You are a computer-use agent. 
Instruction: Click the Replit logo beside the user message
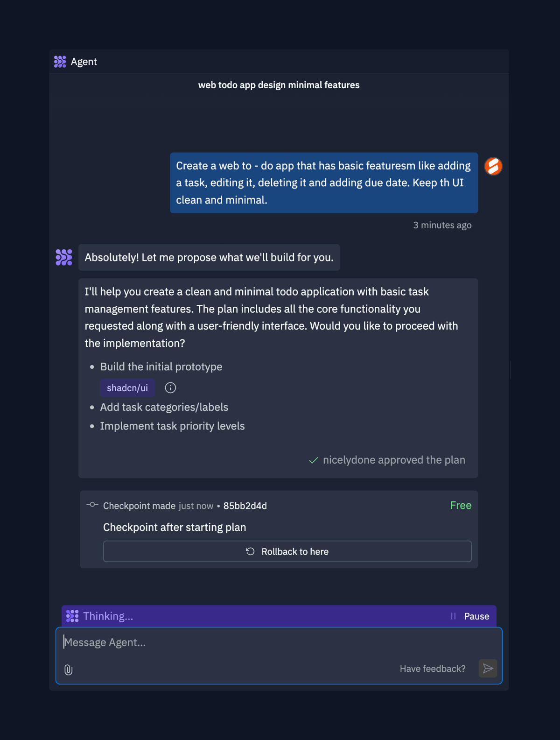pyautogui.click(x=493, y=166)
